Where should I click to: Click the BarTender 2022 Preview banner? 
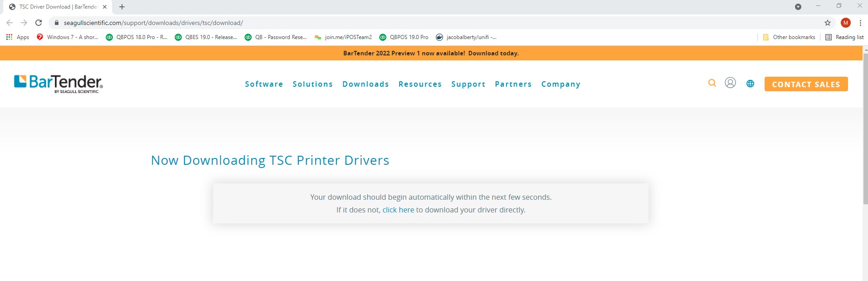click(x=431, y=53)
